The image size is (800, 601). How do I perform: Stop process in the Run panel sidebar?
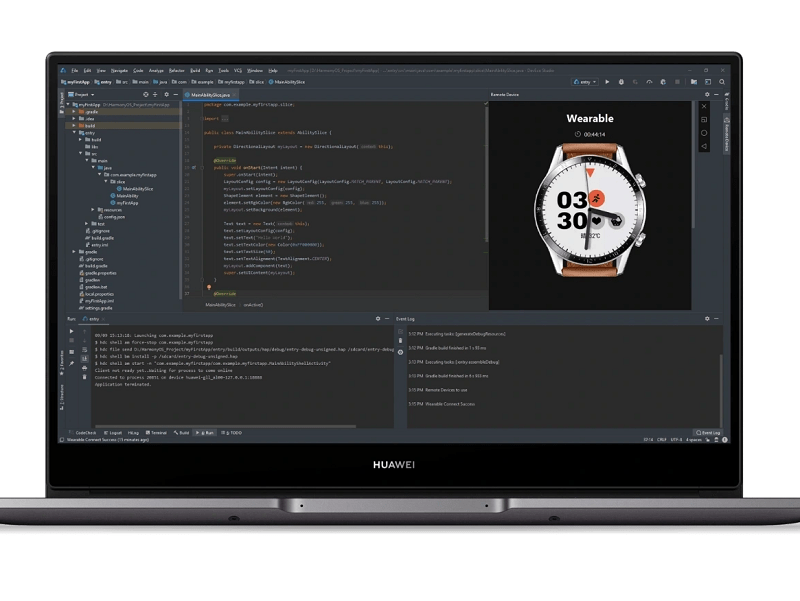pos(71,340)
